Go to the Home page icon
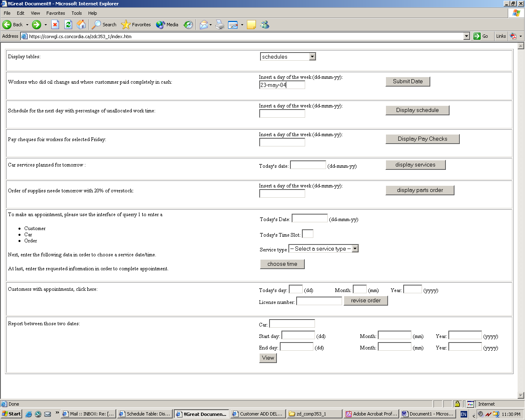The image size is (525, 420). (81, 25)
